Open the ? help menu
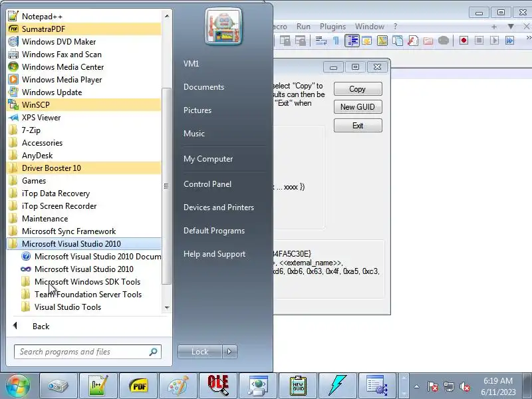532x399 pixels. [x=395, y=27]
